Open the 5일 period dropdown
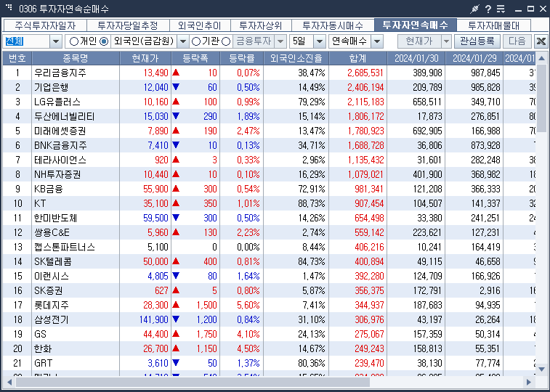The height and width of the screenshot is (392, 550). 319,41
